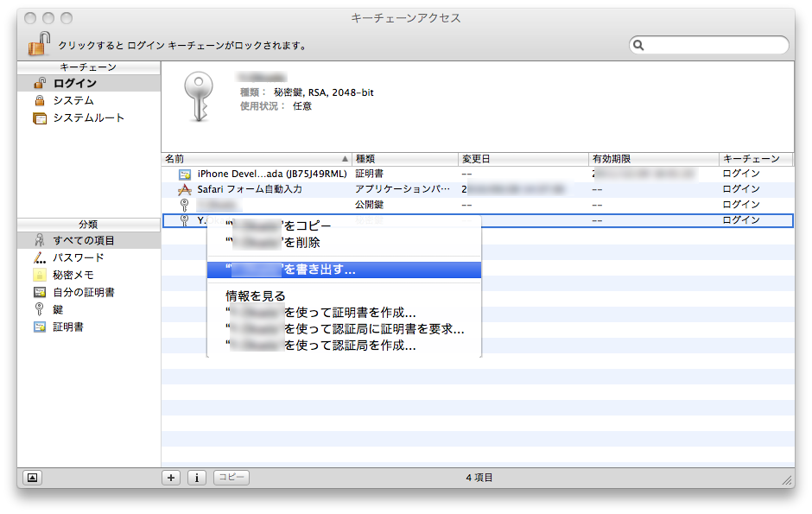Click the unlocked padlock icon beside ログイン
Image resolution: width=812 pixels, height=514 pixels.
tap(40, 83)
